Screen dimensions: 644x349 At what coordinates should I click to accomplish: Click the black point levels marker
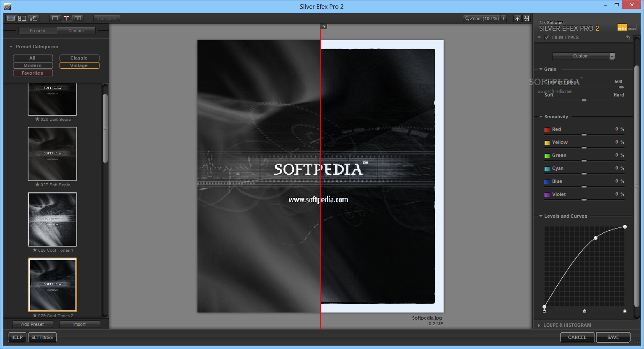pos(544,311)
